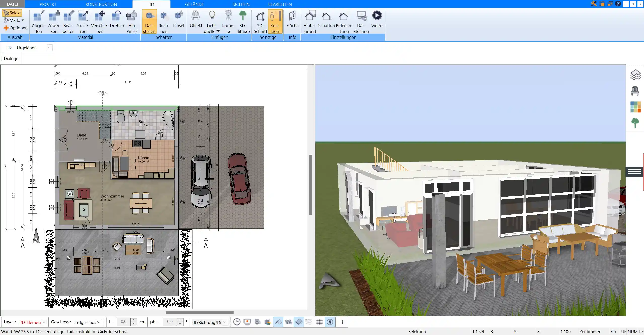Image resolution: width=644 pixels, height=335 pixels.
Task: Click in the phi angle input field
Action: pos(170,322)
